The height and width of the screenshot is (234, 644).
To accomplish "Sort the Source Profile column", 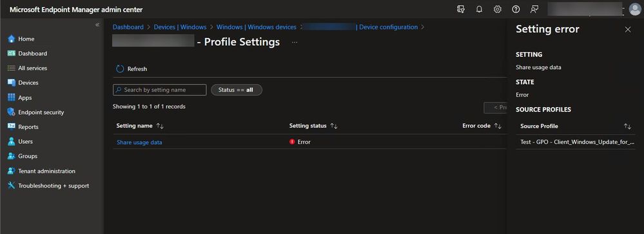I will pos(627,126).
